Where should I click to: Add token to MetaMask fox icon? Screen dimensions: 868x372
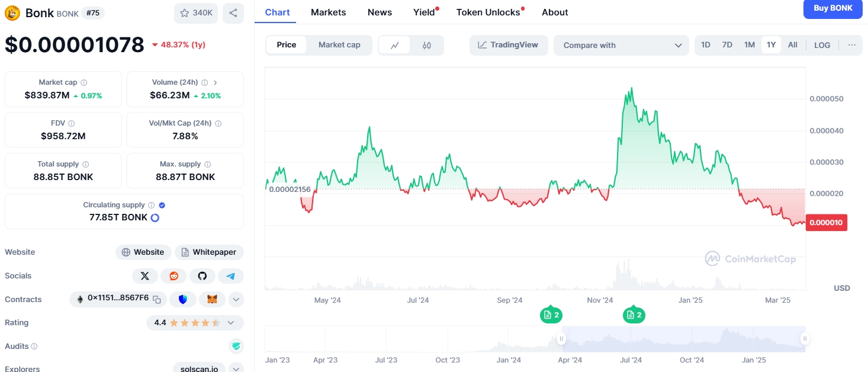point(212,300)
